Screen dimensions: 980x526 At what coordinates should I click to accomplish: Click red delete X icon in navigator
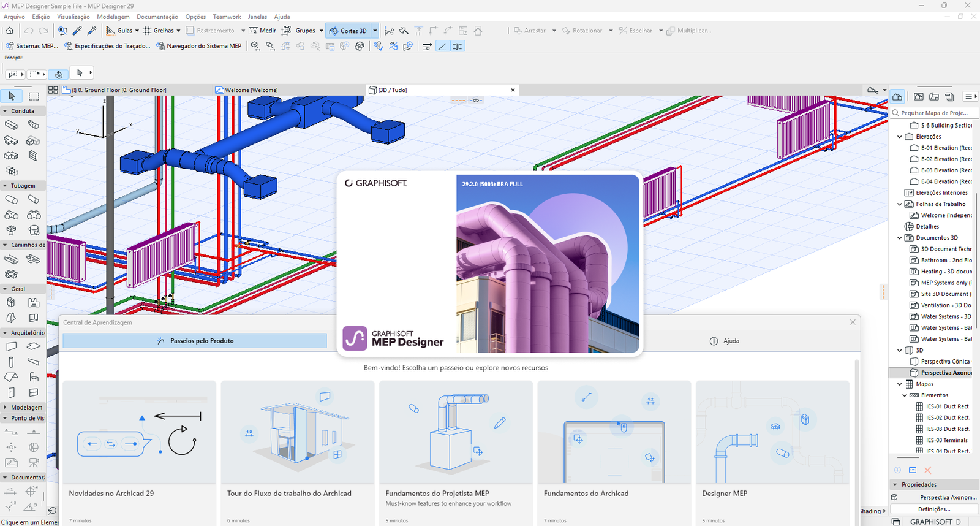pyautogui.click(x=927, y=470)
